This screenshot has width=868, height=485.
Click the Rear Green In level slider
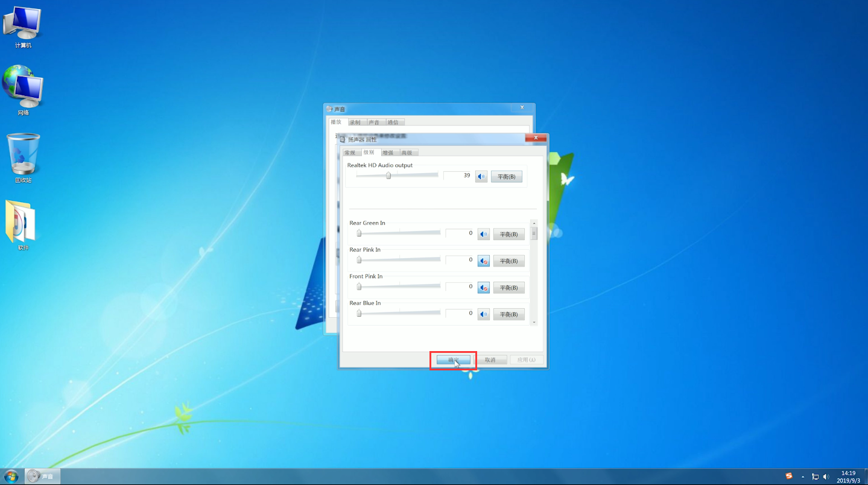tap(399, 233)
